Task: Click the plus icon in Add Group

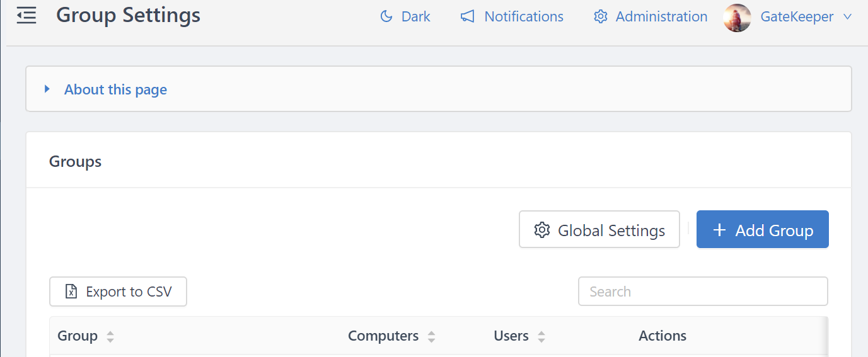Action: (x=719, y=230)
